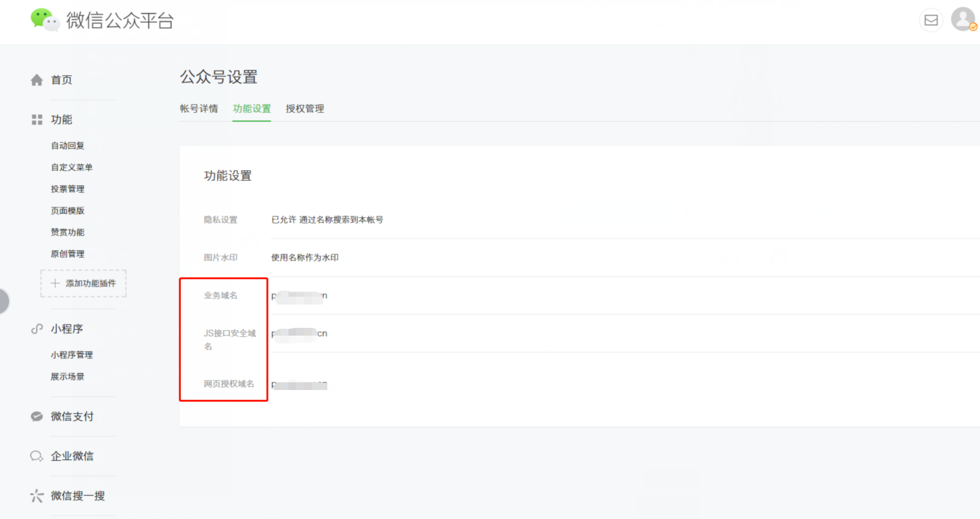
Task: Click the 微信公众平台 title text
Action: point(120,21)
